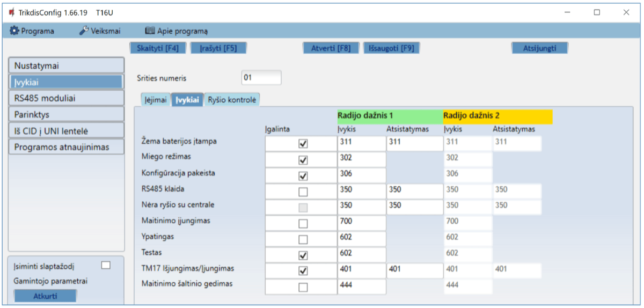The width and height of the screenshot is (644, 308).
Task: Click the Įrašyti [F5] button
Action: (218, 48)
